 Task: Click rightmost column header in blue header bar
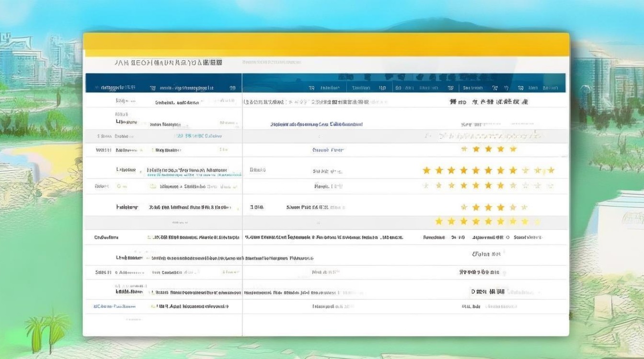(x=543, y=88)
